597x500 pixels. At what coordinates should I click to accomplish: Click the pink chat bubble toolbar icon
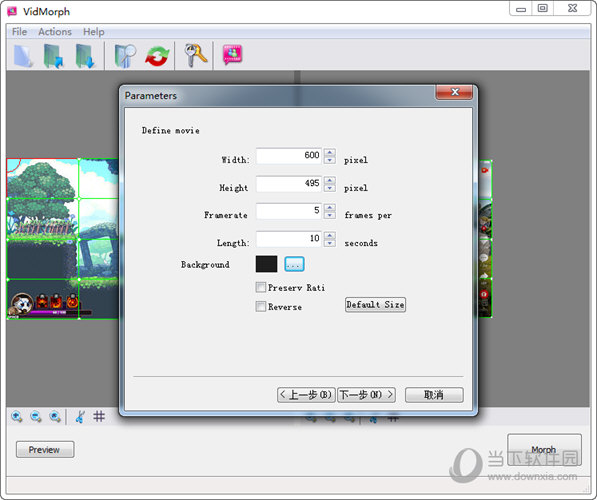(x=232, y=55)
